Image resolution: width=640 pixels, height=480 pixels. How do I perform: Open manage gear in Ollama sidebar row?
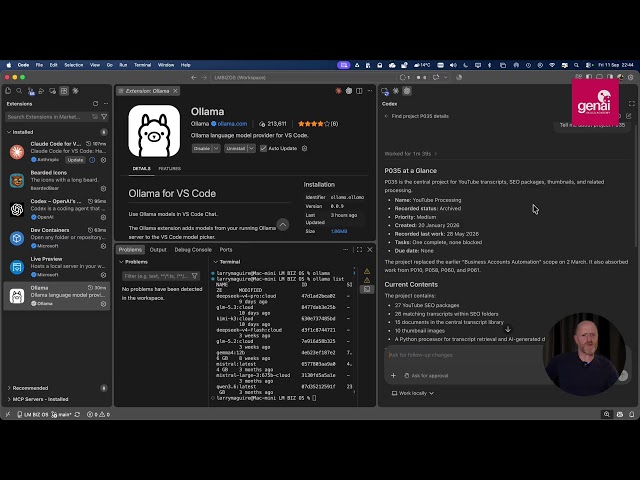103,304
